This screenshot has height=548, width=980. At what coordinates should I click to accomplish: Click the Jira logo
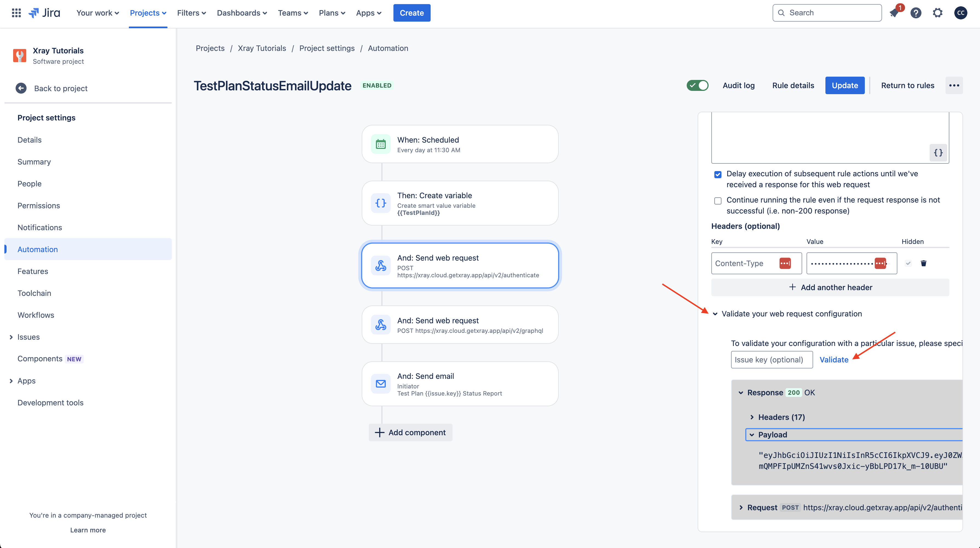(45, 13)
